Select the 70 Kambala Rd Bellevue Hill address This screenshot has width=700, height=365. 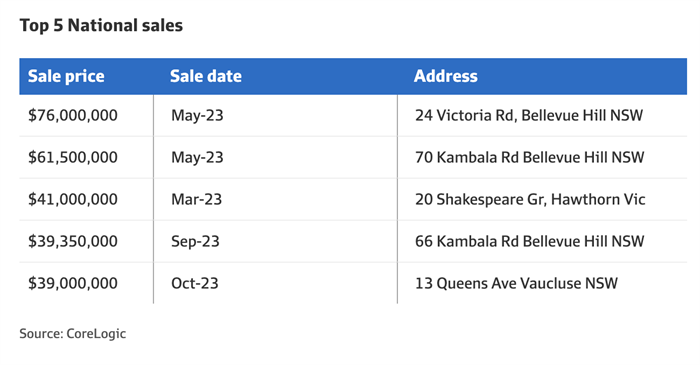pos(529,158)
